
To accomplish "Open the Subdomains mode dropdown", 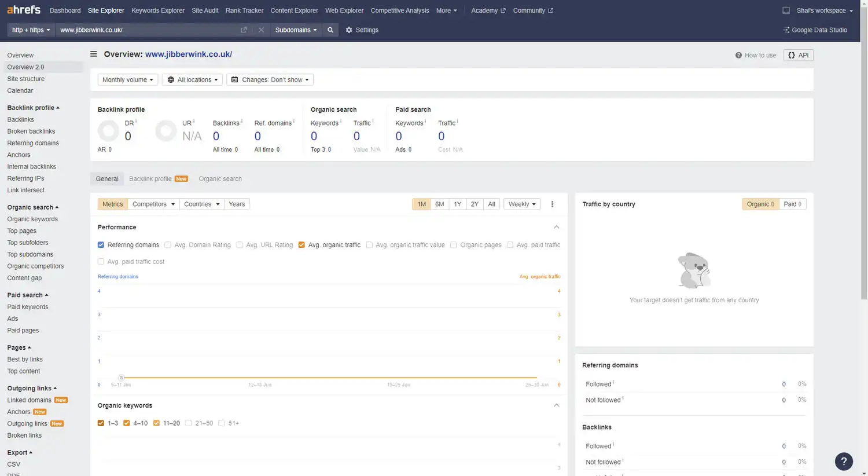I will click(x=296, y=30).
